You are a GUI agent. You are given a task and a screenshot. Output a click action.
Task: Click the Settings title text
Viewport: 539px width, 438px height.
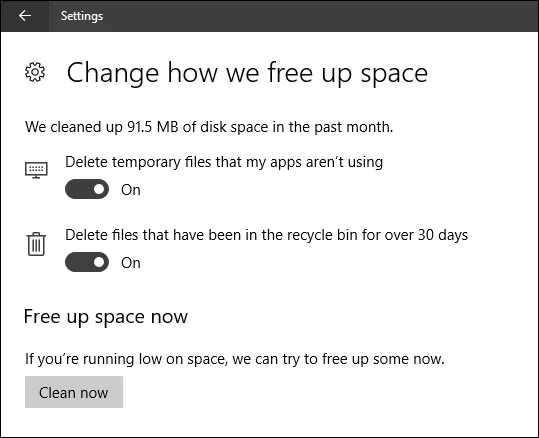[x=82, y=16]
